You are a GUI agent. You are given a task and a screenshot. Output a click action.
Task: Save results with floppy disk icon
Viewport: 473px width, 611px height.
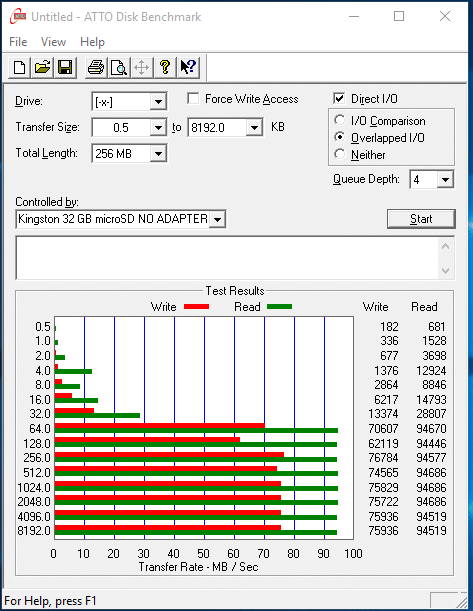tap(65, 68)
